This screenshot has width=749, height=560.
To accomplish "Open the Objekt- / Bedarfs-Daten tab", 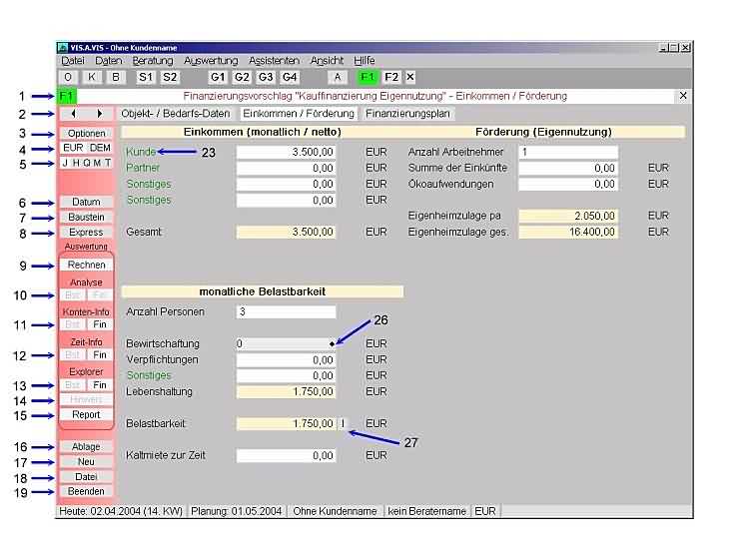I will point(176,114).
